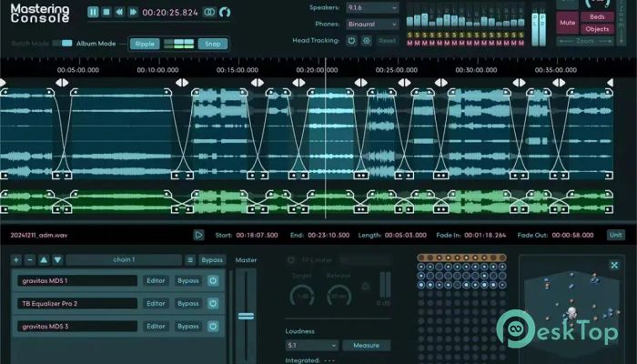Click the Master fader handle

click(x=246, y=316)
